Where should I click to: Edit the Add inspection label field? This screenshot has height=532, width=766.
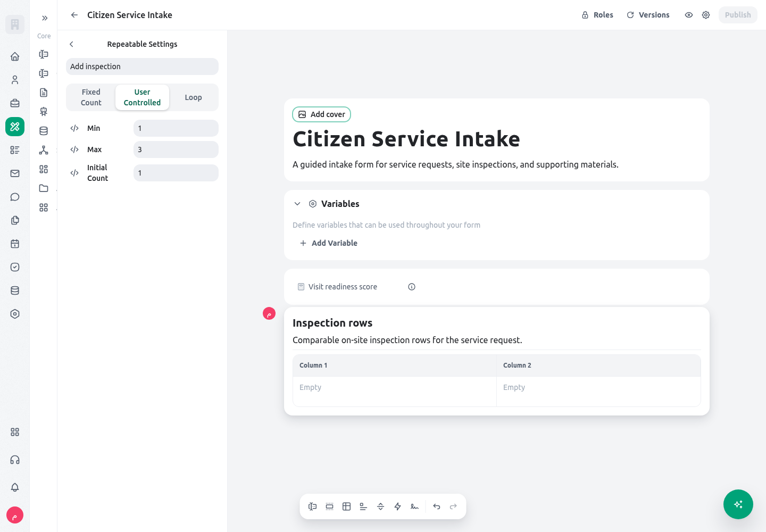tap(142, 66)
